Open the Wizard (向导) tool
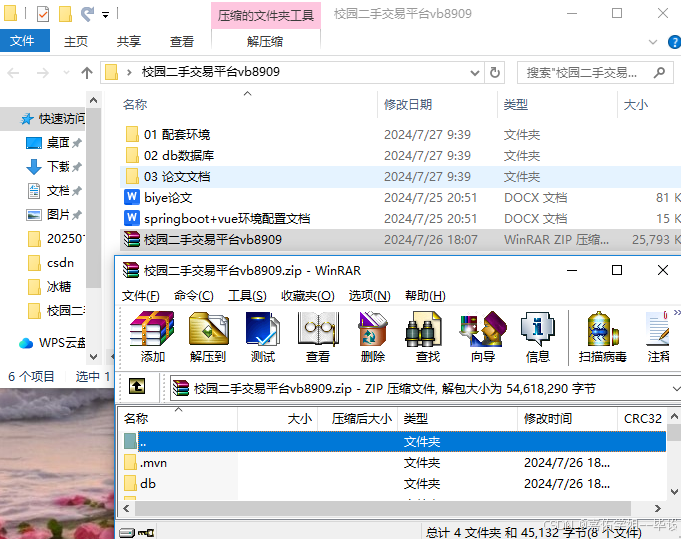 pos(483,337)
